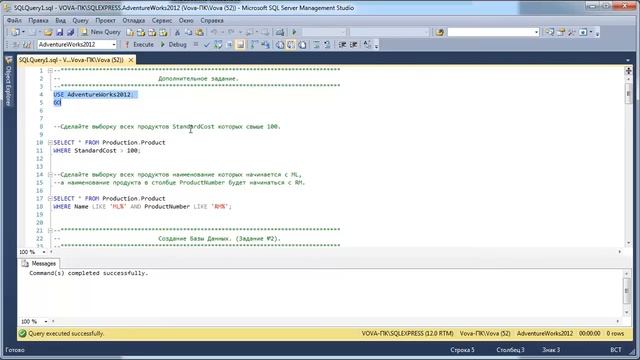Click the Activity Monitor icon

click(x=280, y=32)
